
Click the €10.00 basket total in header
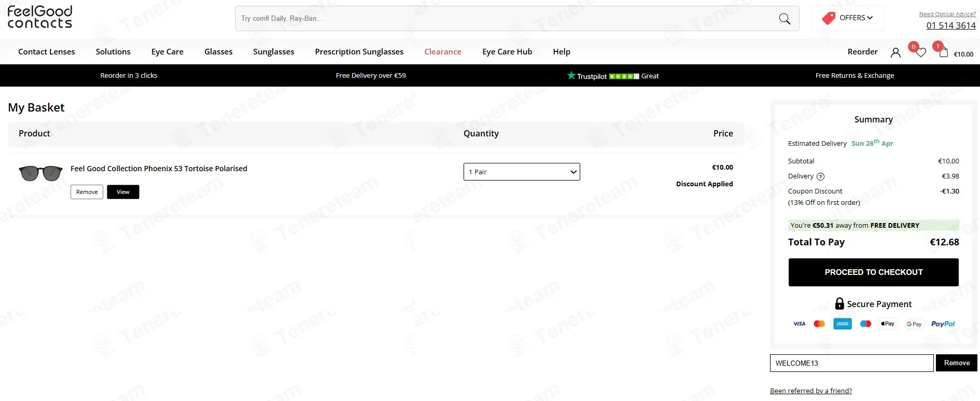963,54
